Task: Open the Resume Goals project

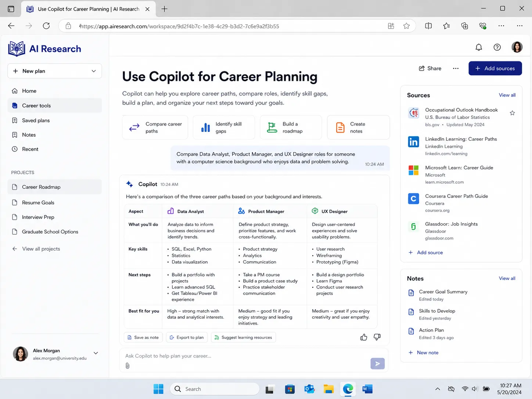Action: click(x=54, y=202)
